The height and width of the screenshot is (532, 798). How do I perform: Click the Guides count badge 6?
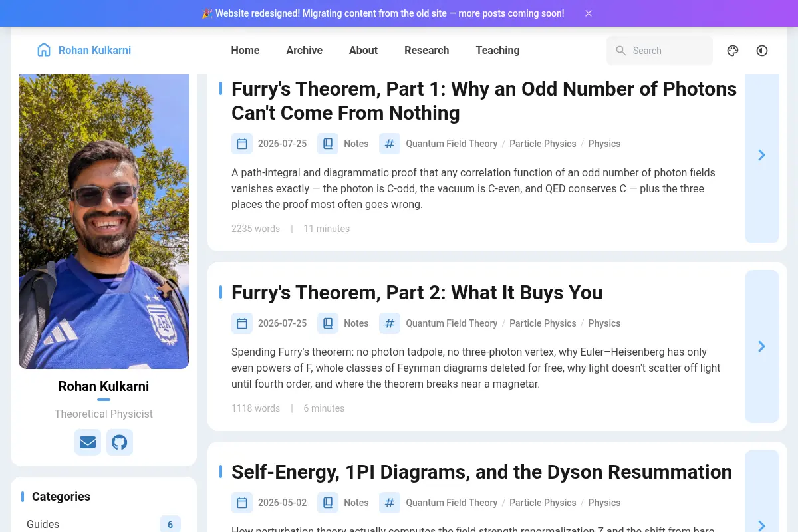tap(170, 525)
